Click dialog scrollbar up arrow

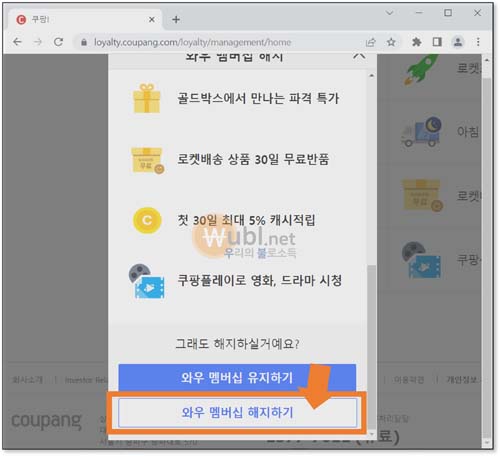tap(371, 76)
